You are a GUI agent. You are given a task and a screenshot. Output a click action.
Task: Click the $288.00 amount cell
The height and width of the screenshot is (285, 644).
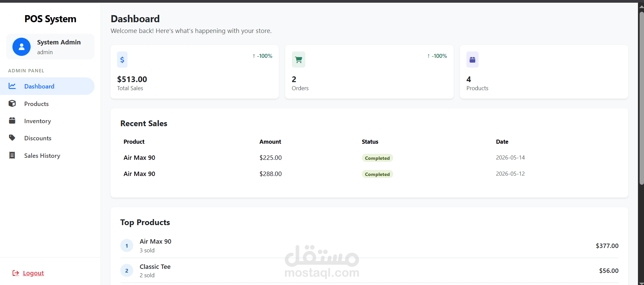click(271, 174)
